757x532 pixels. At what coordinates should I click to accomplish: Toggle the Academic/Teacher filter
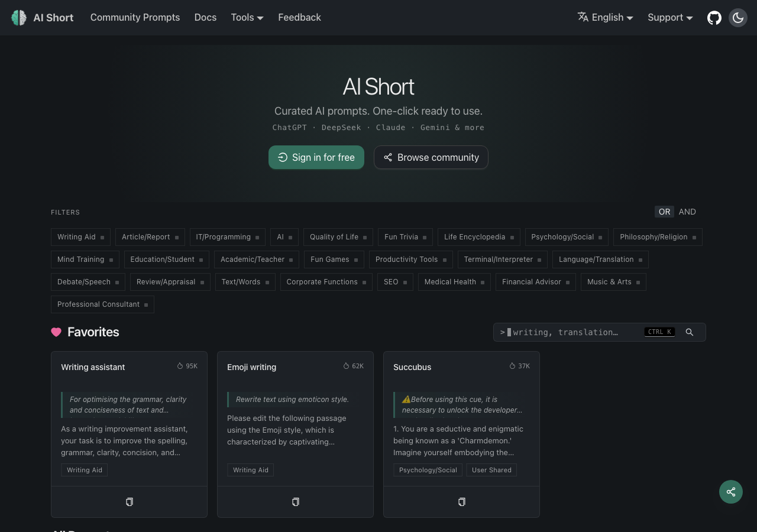(x=257, y=259)
